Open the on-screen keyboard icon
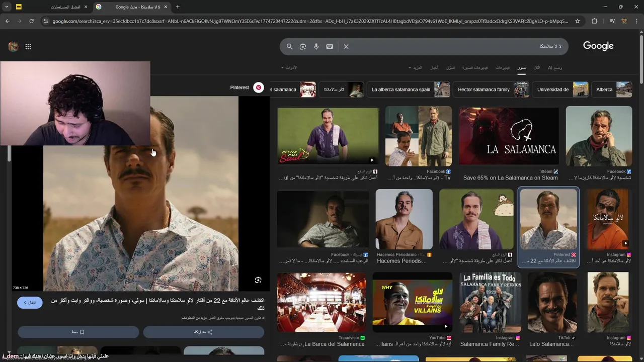Image resolution: width=644 pixels, height=362 pixels. [x=330, y=46]
